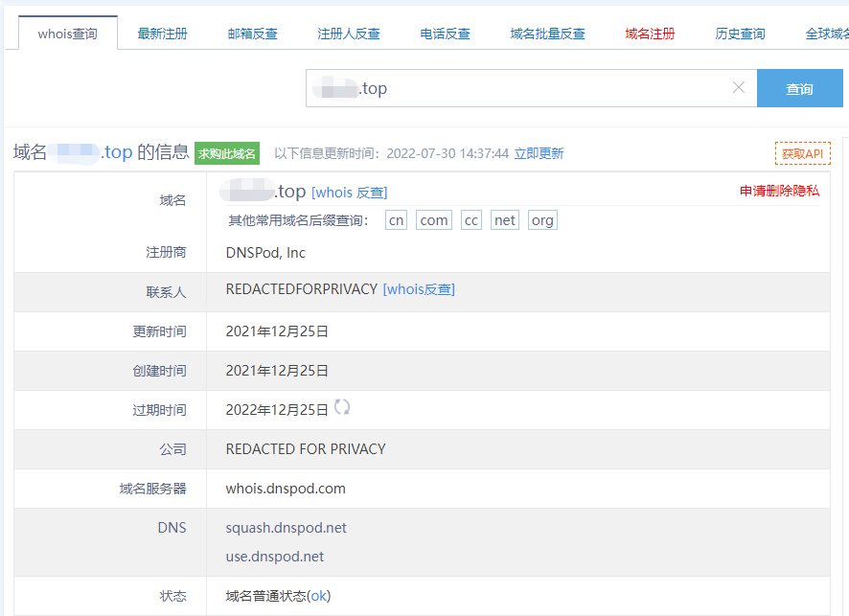Click green 求购此域名 button
The image size is (849, 616).
[x=227, y=153]
